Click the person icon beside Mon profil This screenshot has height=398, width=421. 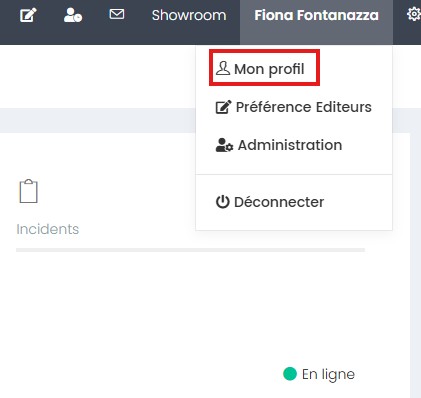pos(223,68)
